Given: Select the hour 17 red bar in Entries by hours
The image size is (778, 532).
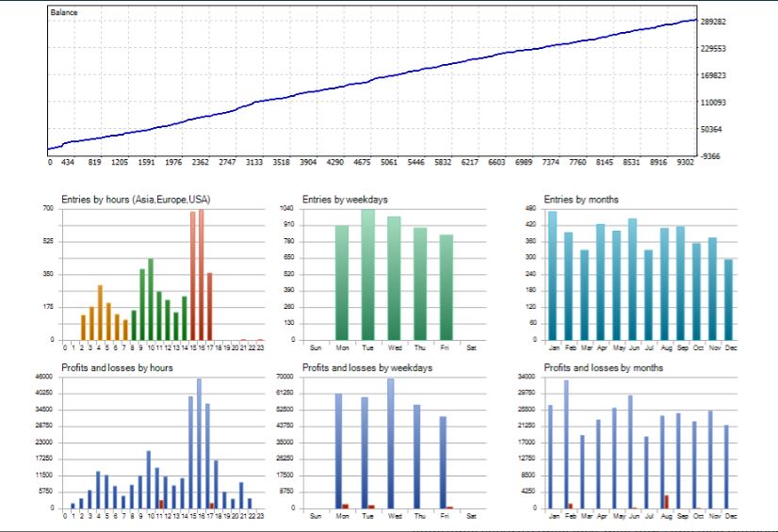Looking at the screenshot, I should (210, 306).
